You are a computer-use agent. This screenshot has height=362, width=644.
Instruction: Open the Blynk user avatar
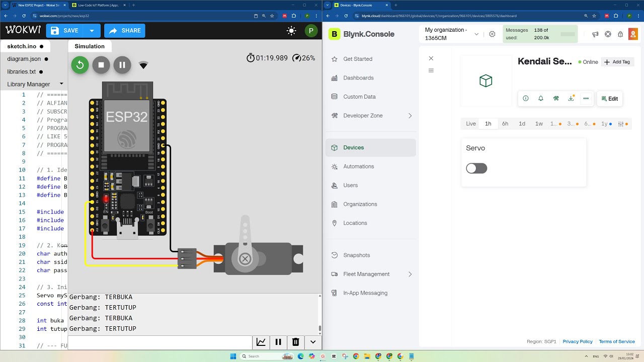point(633,34)
